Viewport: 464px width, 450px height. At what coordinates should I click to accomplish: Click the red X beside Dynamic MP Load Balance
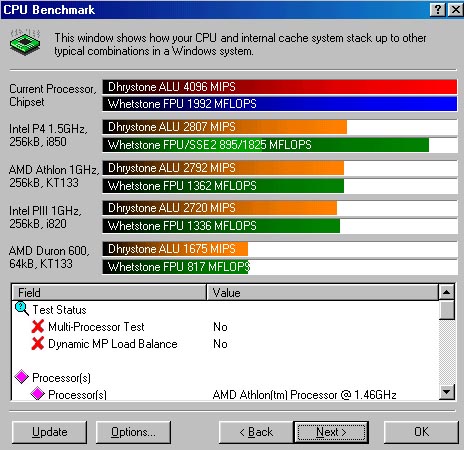point(38,343)
